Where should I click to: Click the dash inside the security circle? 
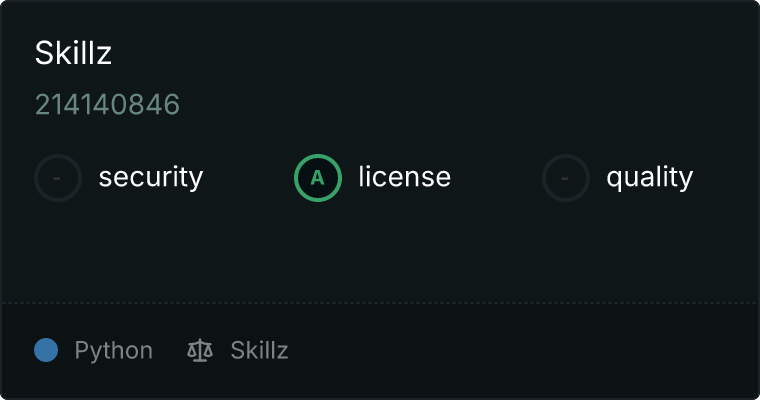[x=57, y=178]
